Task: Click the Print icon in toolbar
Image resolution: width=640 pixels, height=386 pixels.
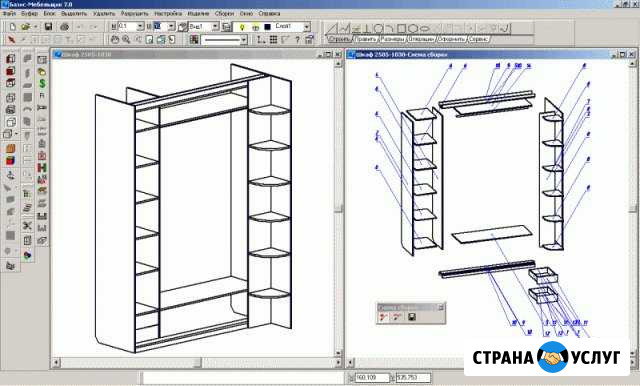Action: tap(64, 27)
